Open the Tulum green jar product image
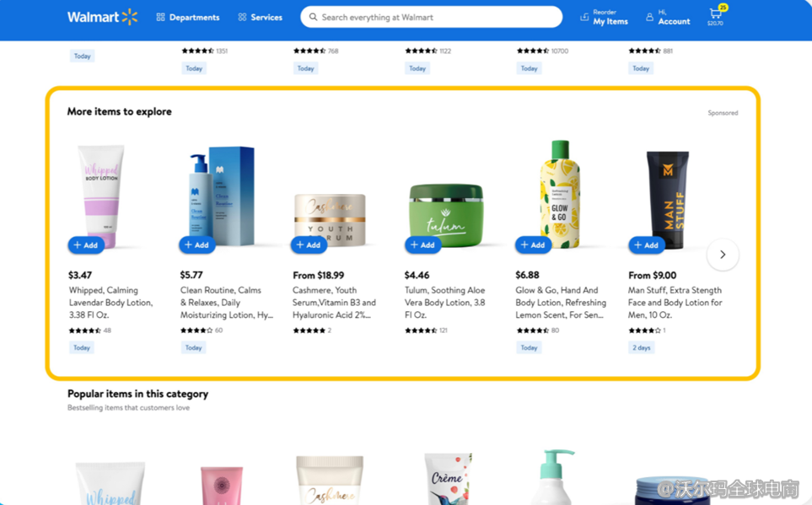 pyautogui.click(x=446, y=214)
